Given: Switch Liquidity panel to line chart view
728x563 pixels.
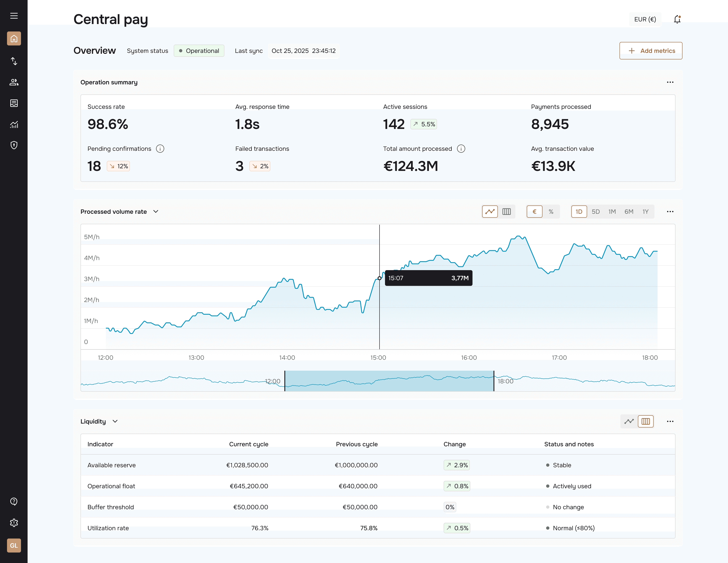Looking at the screenshot, I should pyautogui.click(x=629, y=421).
